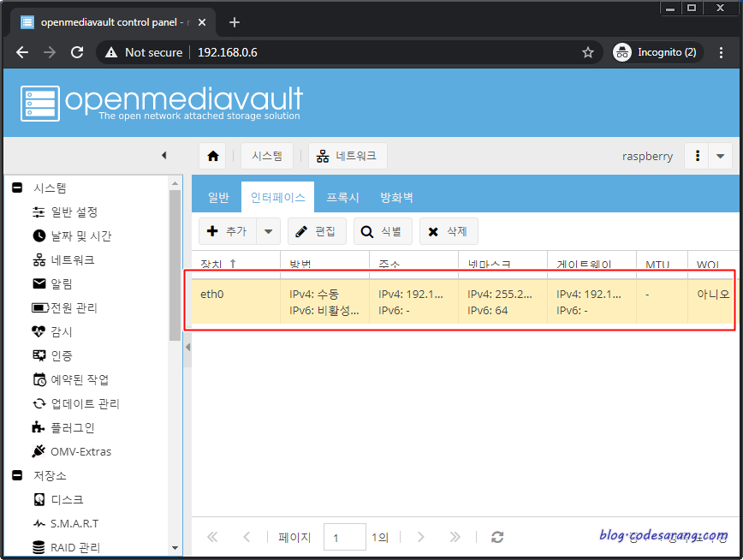Screen dimensions: 743x560
Task: Switch to the 방화벽 tab
Action: [396, 197]
